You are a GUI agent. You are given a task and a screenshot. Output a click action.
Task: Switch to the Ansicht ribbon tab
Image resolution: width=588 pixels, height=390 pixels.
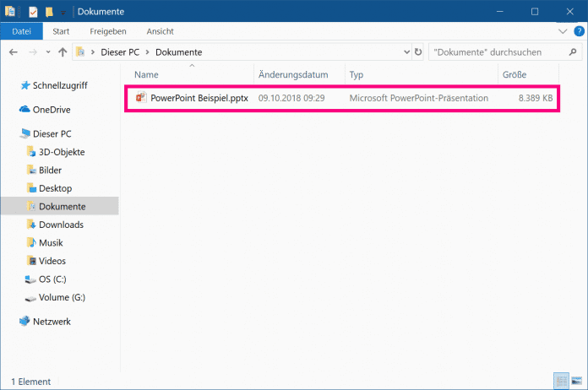160,31
